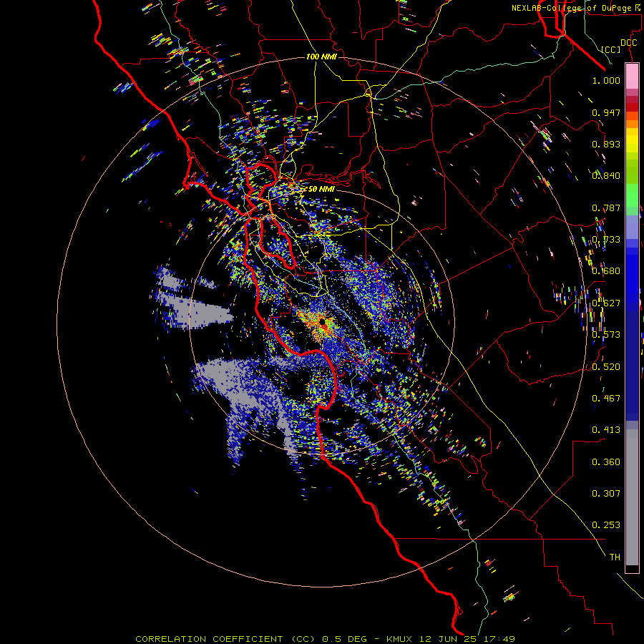Select the 0.733 scale value
The height and width of the screenshot is (644, 644).
606,240
